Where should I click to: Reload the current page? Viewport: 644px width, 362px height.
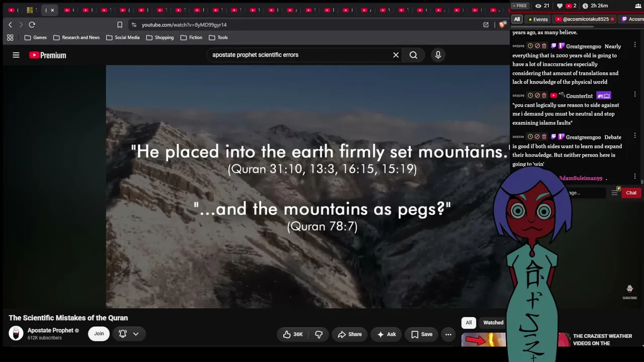coord(32,25)
